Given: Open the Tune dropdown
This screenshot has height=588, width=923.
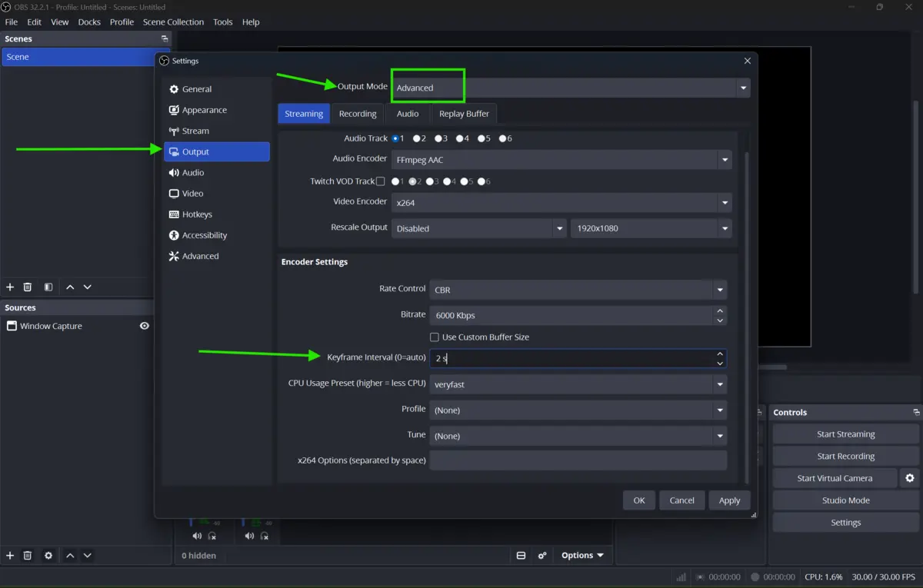Looking at the screenshot, I should pos(578,435).
